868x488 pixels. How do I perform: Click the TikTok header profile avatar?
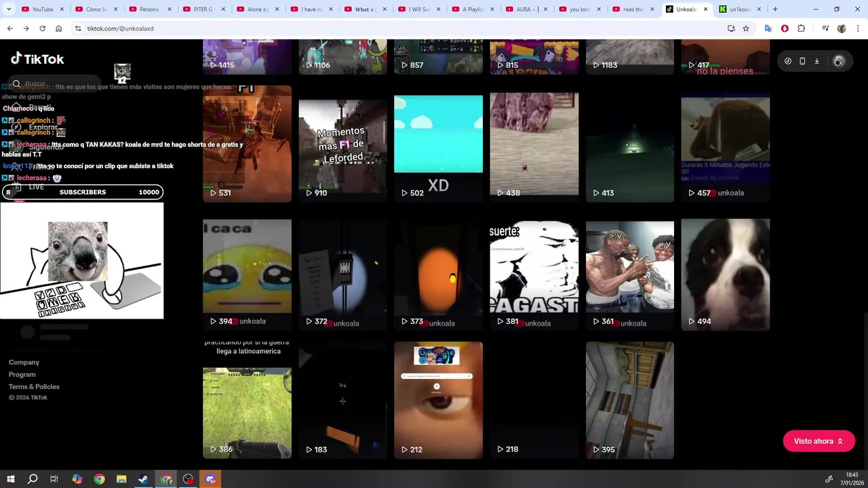click(839, 61)
